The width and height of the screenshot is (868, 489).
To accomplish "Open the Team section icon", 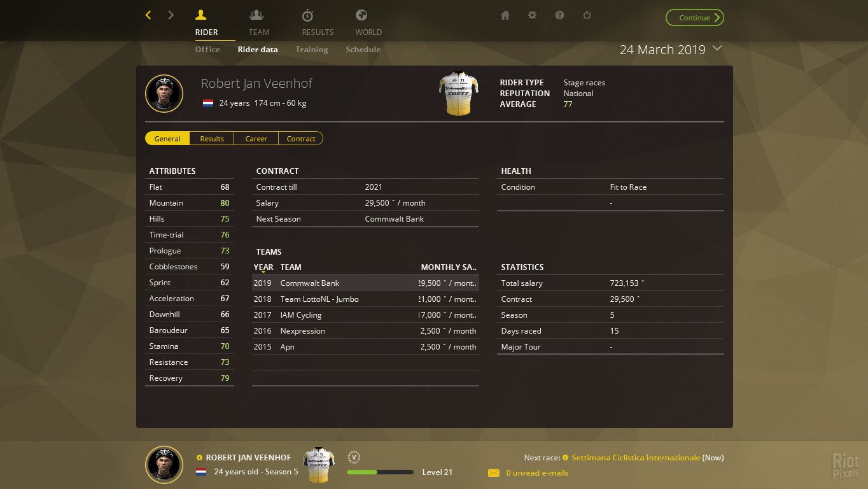I will (x=258, y=15).
